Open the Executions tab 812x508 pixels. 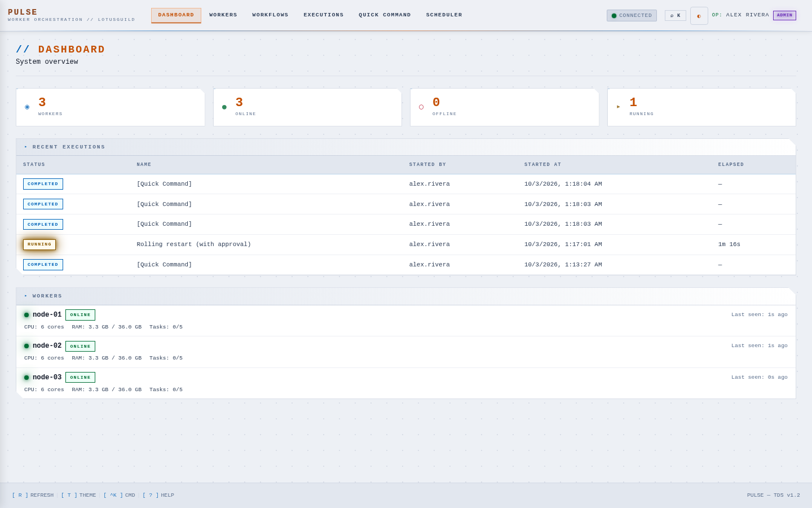point(324,15)
